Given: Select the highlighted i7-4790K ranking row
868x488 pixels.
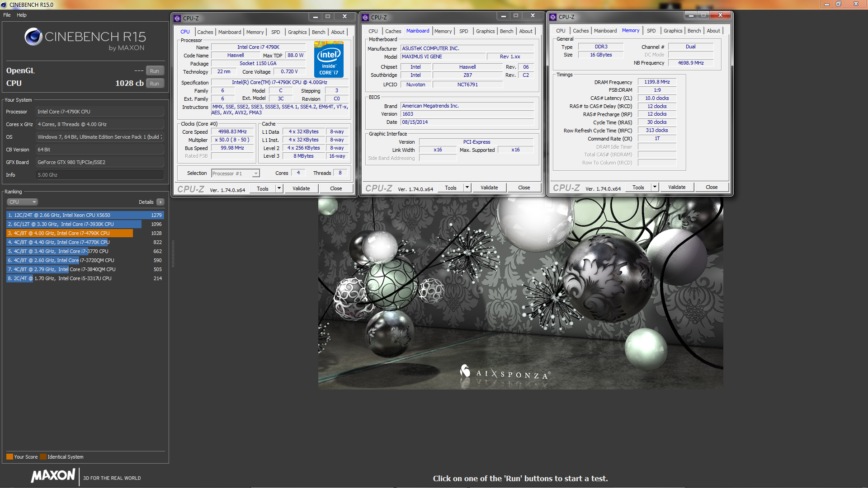Looking at the screenshot, I should 85,233.
